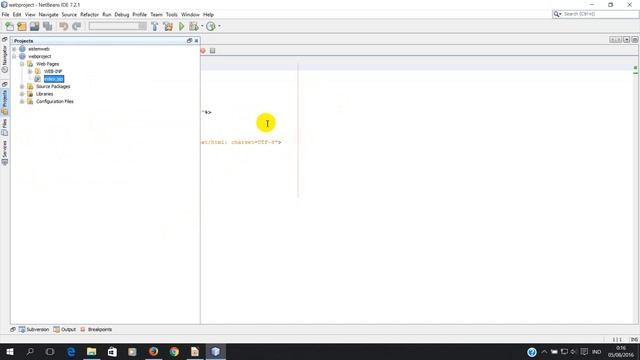This screenshot has height=360, width=640.
Task: Click the Clean and Build Project icon
Action: point(167,27)
